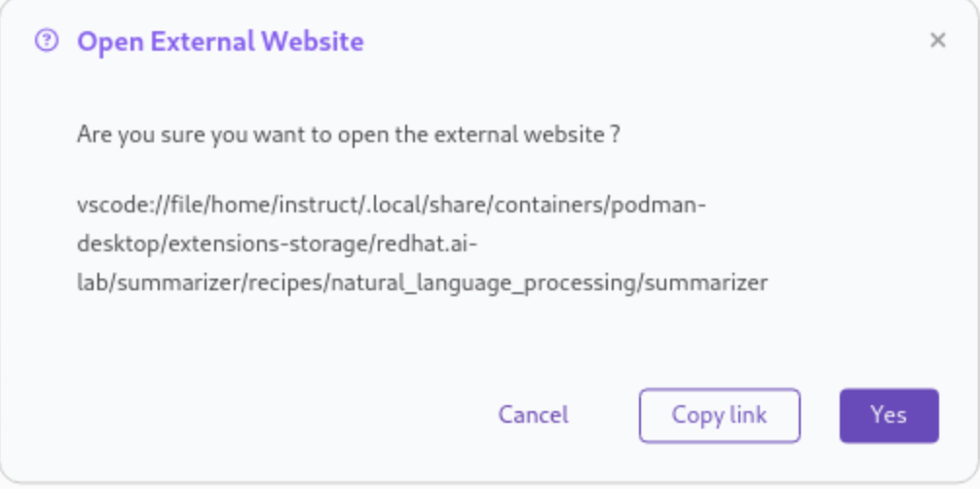
Task: Close the Open External Website dialog
Action: [937, 41]
